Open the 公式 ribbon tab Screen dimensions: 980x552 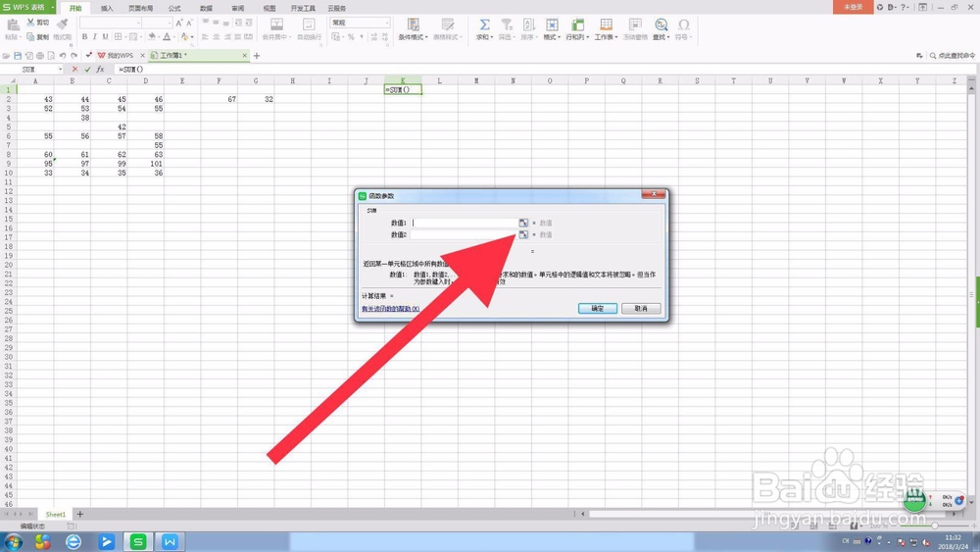click(x=174, y=8)
